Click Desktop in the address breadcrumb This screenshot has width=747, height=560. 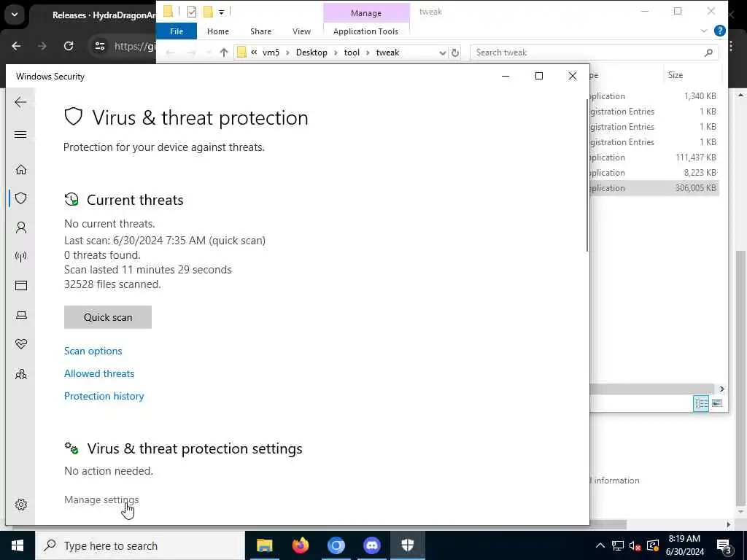point(311,52)
